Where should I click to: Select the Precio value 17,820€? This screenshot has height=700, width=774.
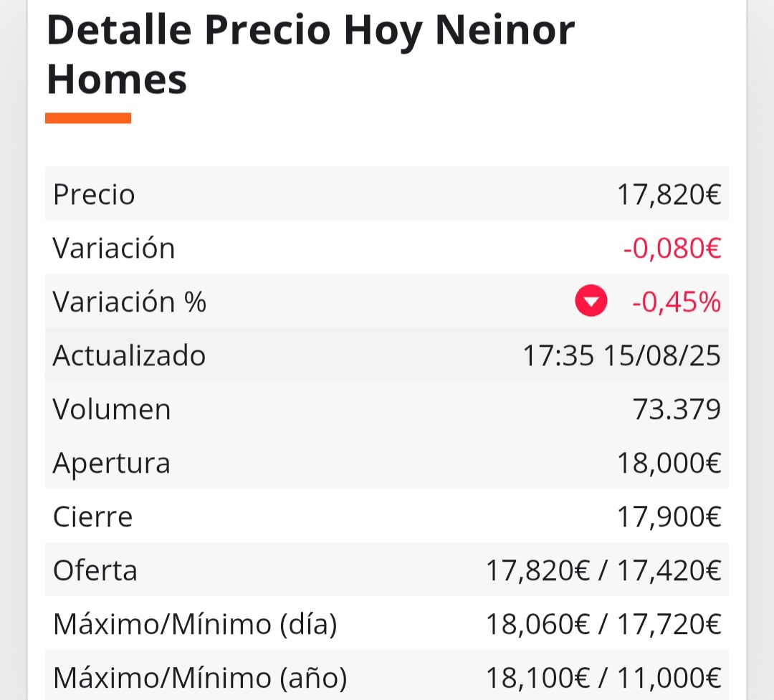tap(669, 194)
